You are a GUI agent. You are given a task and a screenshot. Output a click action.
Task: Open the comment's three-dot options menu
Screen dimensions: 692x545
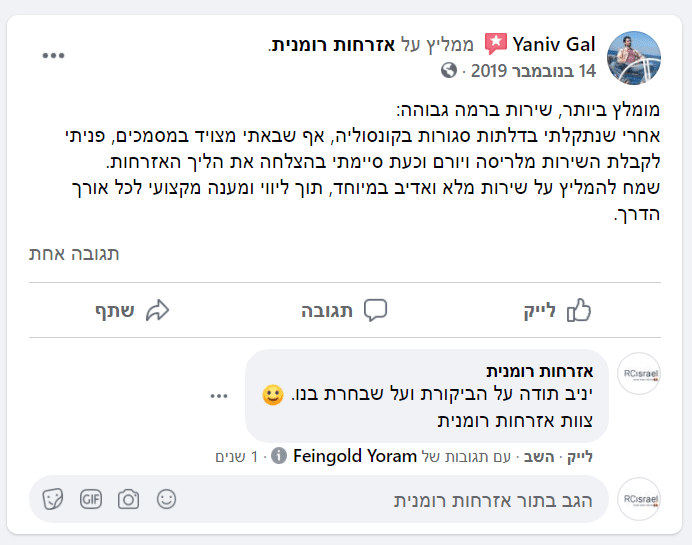pyautogui.click(x=219, y=396)
